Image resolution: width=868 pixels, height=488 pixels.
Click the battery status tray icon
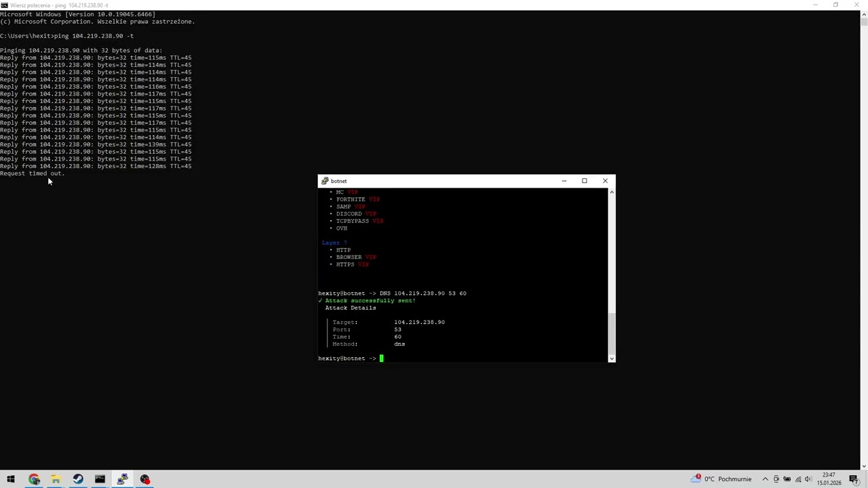click(787, 479)
